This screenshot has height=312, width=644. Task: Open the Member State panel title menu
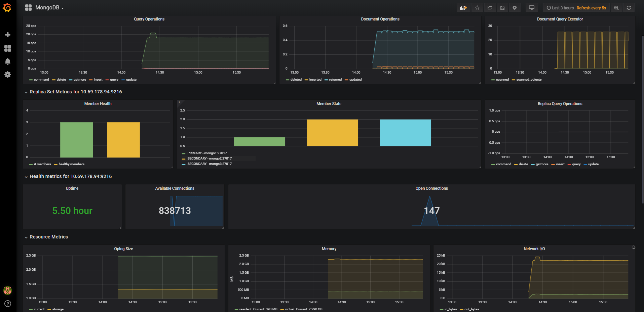[x=329, y=104]
